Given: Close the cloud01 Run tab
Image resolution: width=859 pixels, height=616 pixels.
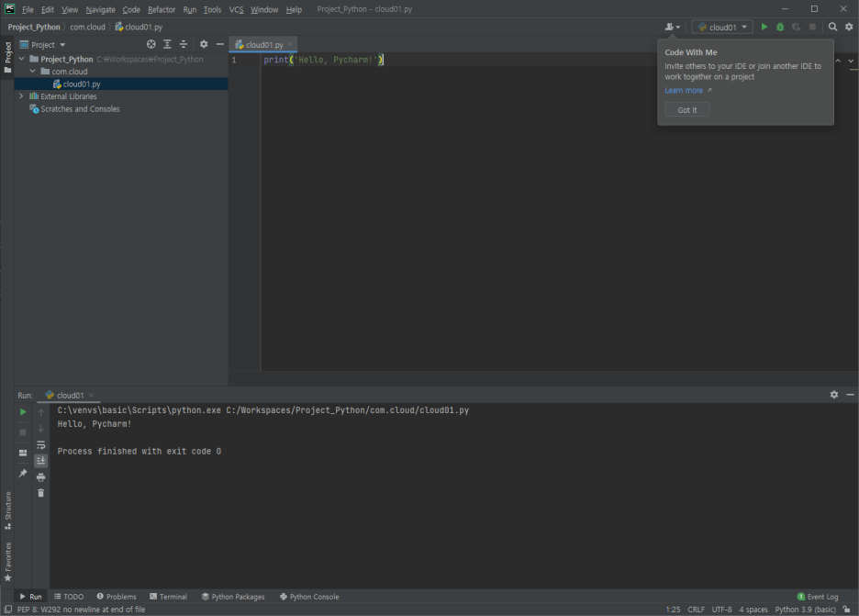Looking at the screenshot, I should tap(91, 395).
